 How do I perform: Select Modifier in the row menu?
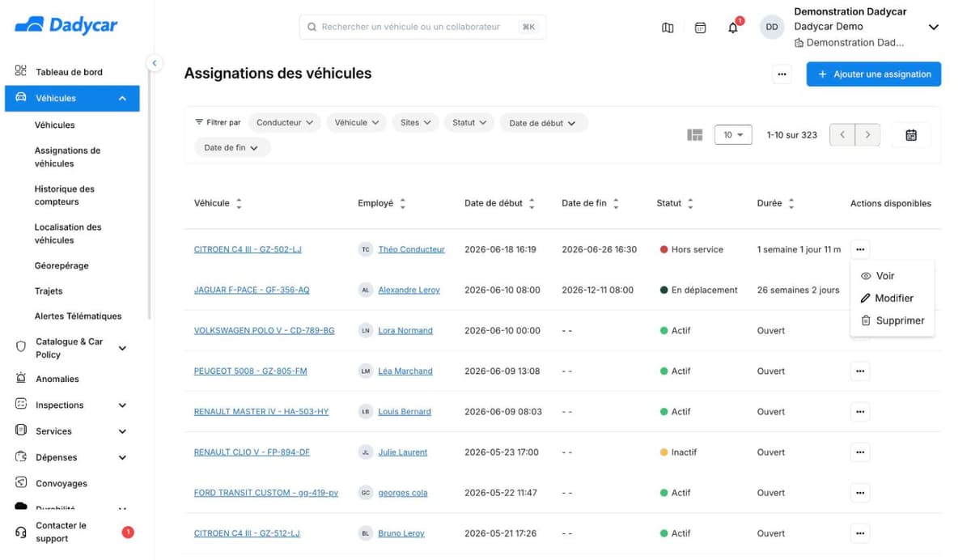pyautogui.click(x=887, y=298)
